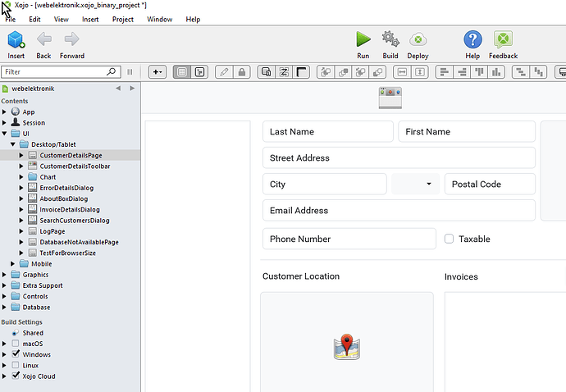Screen dimensions: 566x392
Task: Click the navigator column grip icon
Action: pos(130,72)
